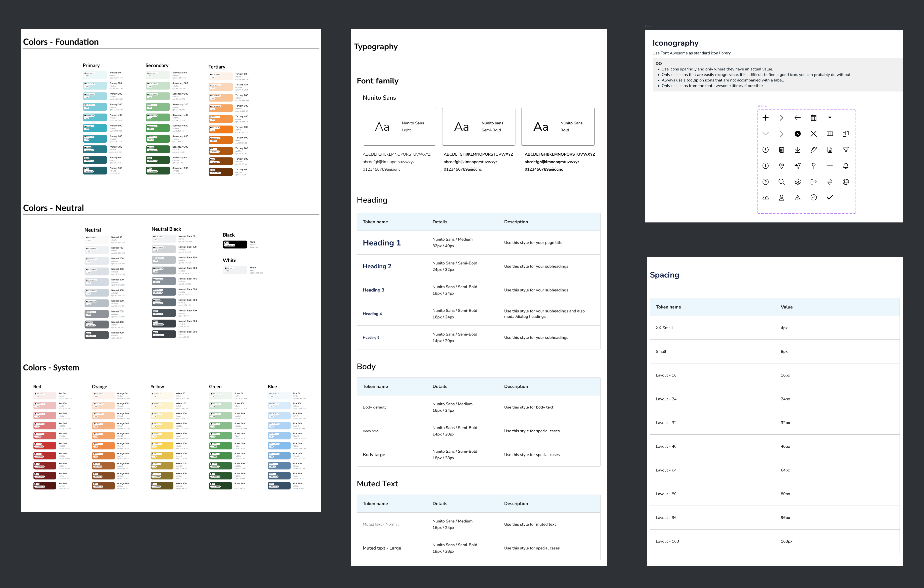Click the cloud upload icon
The height and width of the screenshot is (588, 924).
[766, 198]
